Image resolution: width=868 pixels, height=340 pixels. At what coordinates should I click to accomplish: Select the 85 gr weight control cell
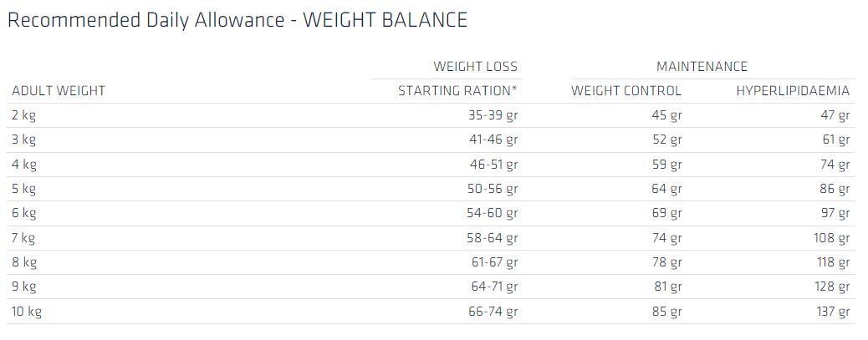click(x=666, y=312)
